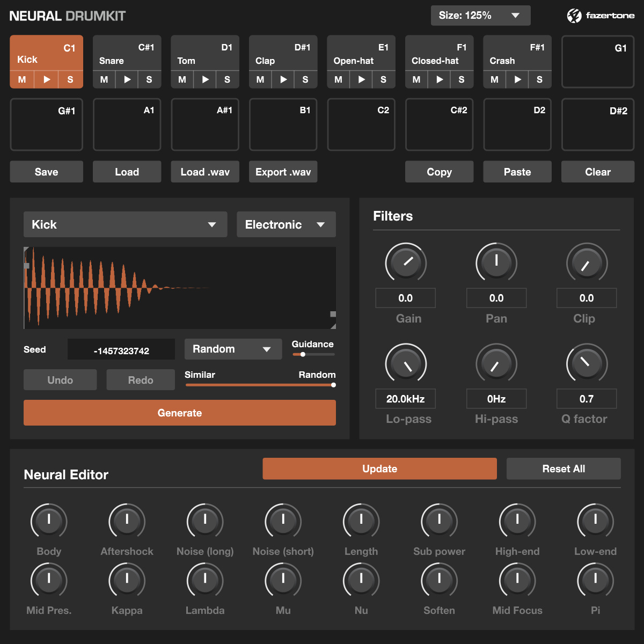Viewport: 644px width, 644px height.
Task: Play the Crash cymbal sample
Action: [517, 79]
